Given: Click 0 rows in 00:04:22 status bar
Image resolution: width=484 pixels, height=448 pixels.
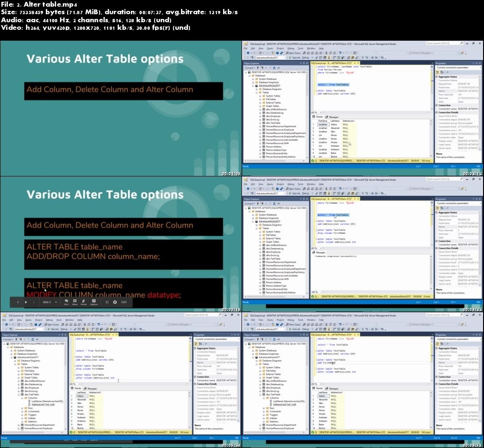Looking at the screenshot, I should (x=427, y=297).
